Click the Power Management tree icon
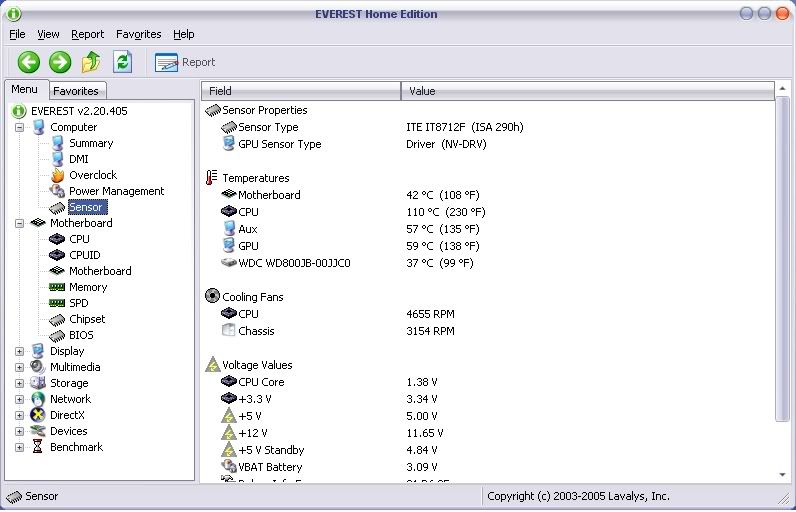796x512 pixels. (x=58, y=191)
